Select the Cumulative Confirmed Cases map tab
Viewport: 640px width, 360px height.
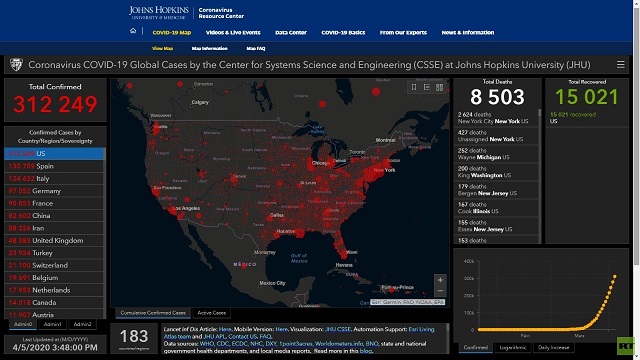[153, 313]
